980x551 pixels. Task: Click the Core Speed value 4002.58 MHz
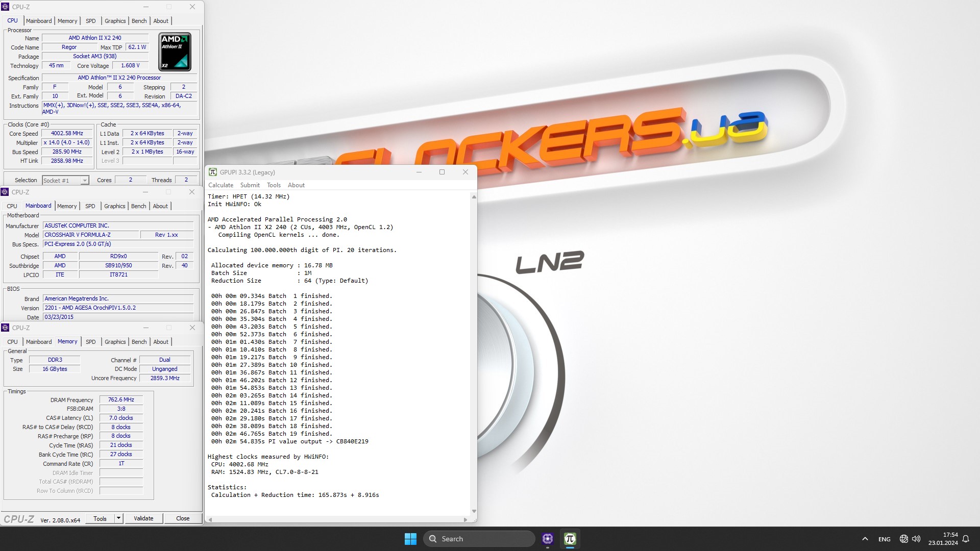[x=67, y=133]
